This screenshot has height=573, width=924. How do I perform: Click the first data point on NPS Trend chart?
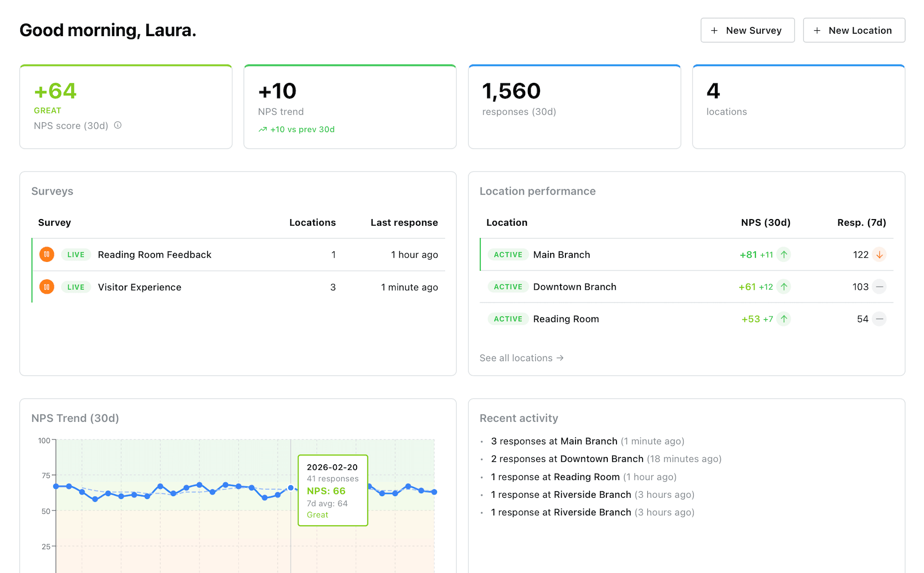pyautogui.click(x=56, y=486)
